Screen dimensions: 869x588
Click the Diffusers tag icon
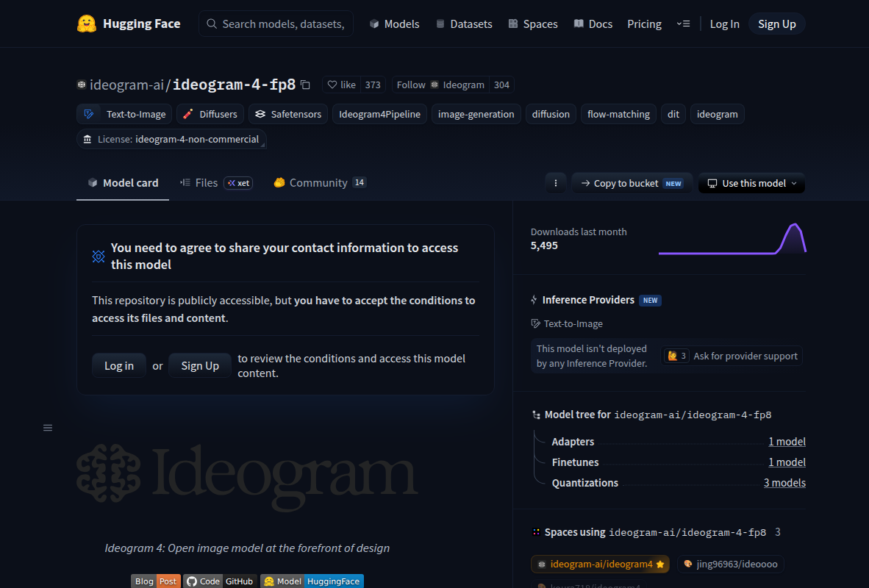(x=188, y=114)
